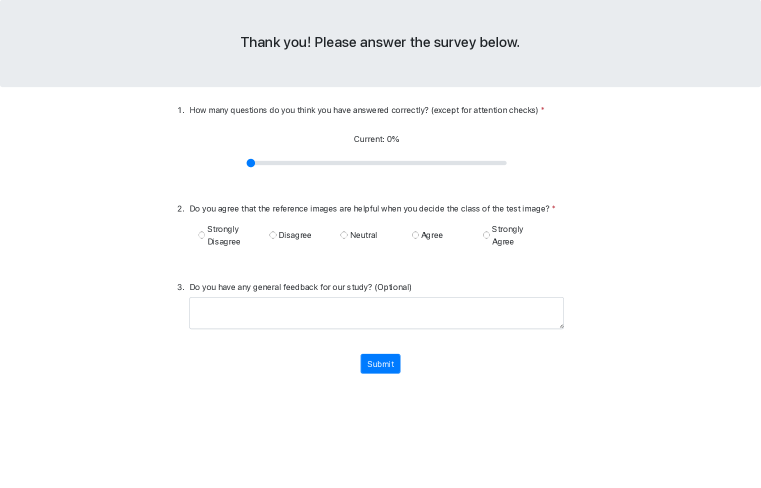Click the reference images question text
Image resolution: width=761 pixels, height=488 pixels.
click(x=369, y=209)
